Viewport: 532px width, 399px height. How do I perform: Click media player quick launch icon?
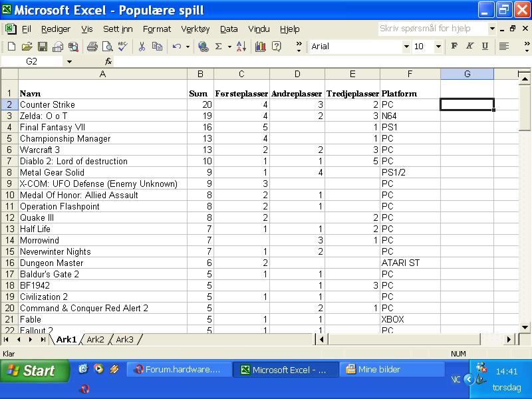click(98, 368)
